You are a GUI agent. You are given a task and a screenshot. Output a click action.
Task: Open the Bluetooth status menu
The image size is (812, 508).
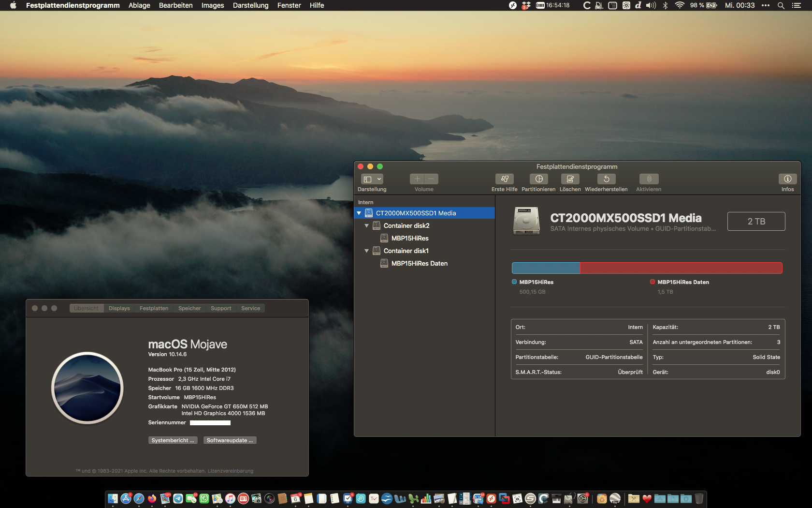point(666,6)
